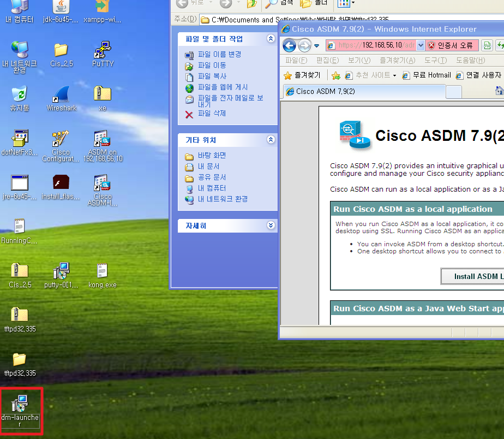This screenshot has width=504, height=439.
Task: Click 파일 이동 task link
Action: [x=212, y=66]
